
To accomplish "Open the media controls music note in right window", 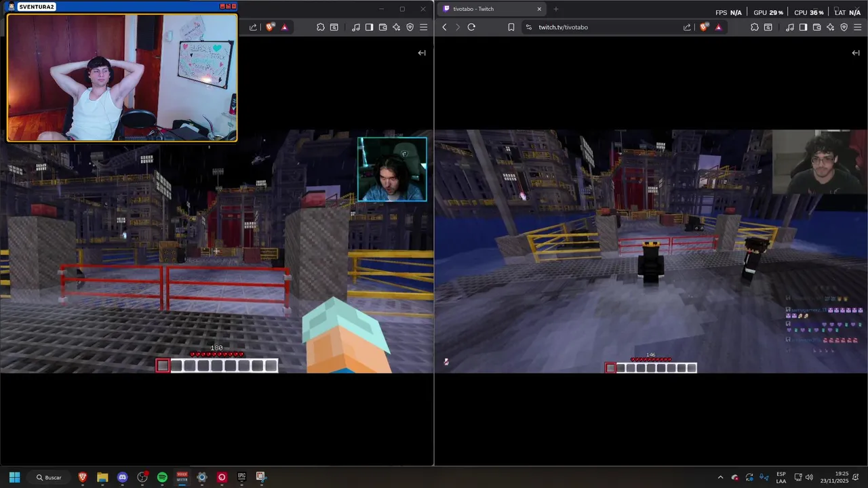I will 789,27.
